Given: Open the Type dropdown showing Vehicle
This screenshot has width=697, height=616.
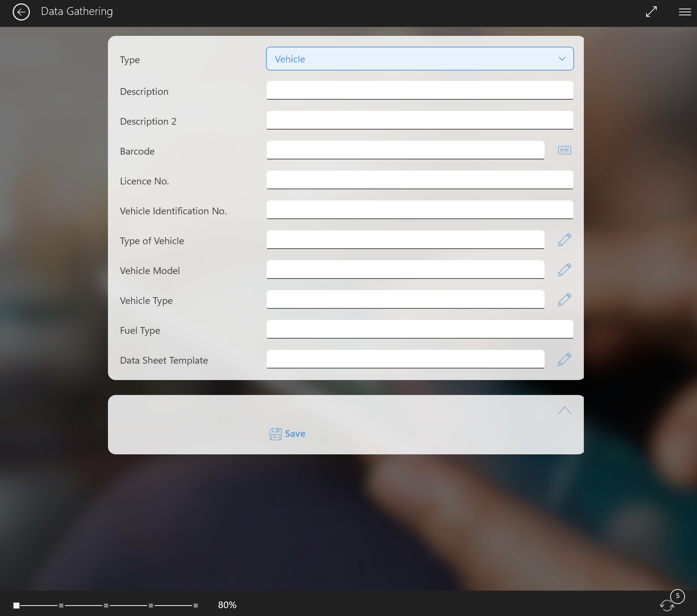Looking at the screenshot, I should pos(420,59).
